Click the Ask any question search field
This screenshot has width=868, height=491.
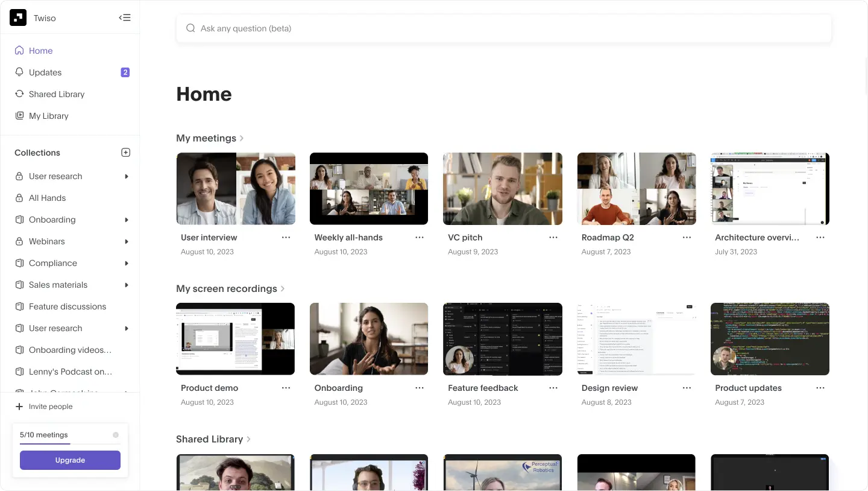pyautogui.click(x=504, y=28)
